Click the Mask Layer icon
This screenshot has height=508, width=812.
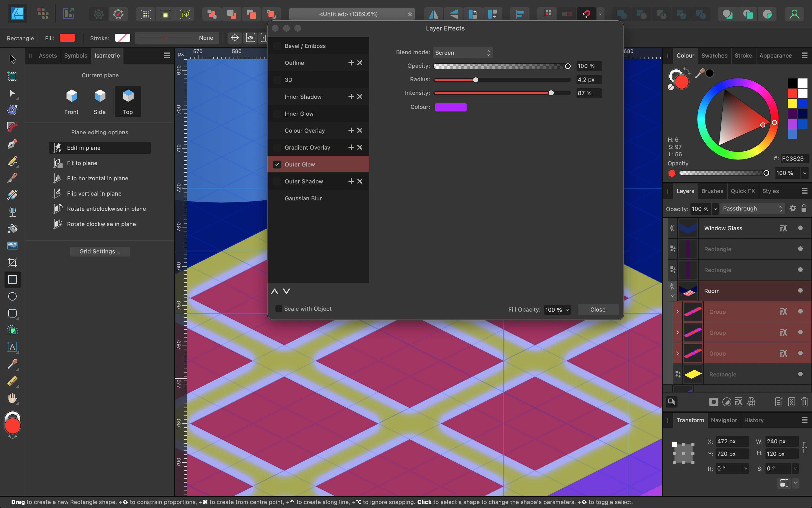tap(714, 402)
